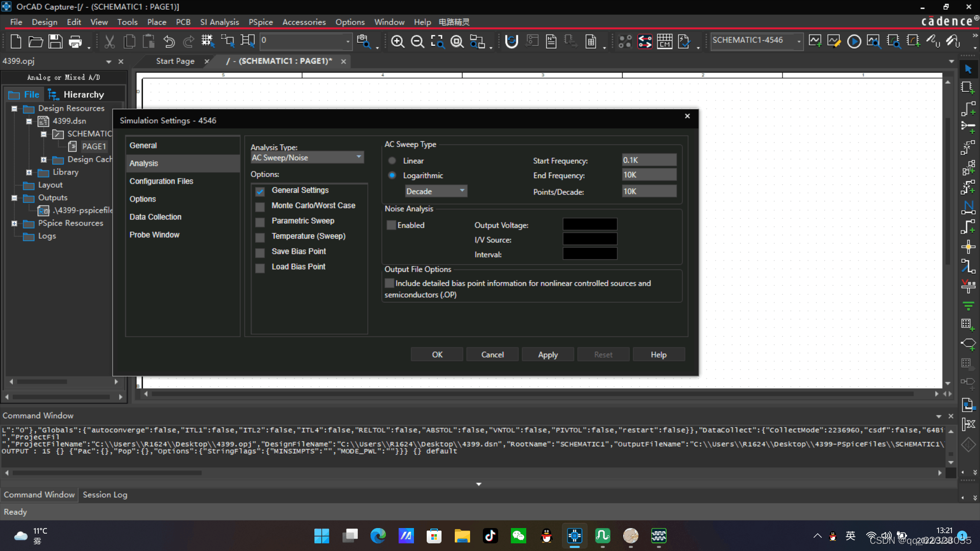Collapse the Design Resources tree node
980x551 pixels.
[x=14, y=108]
